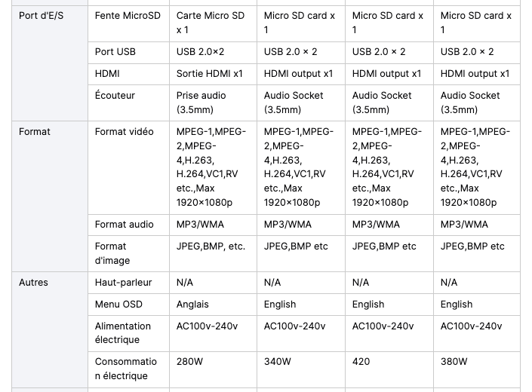Click the "Menu OSD" row label
This screenshot has width=532, height=392.
(118, 305)
